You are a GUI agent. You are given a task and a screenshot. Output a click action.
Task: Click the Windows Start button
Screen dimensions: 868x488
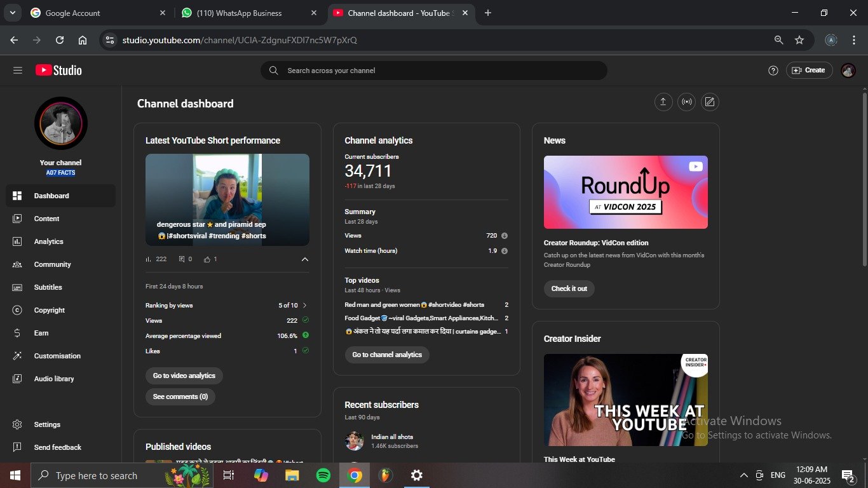coord(15,475)
